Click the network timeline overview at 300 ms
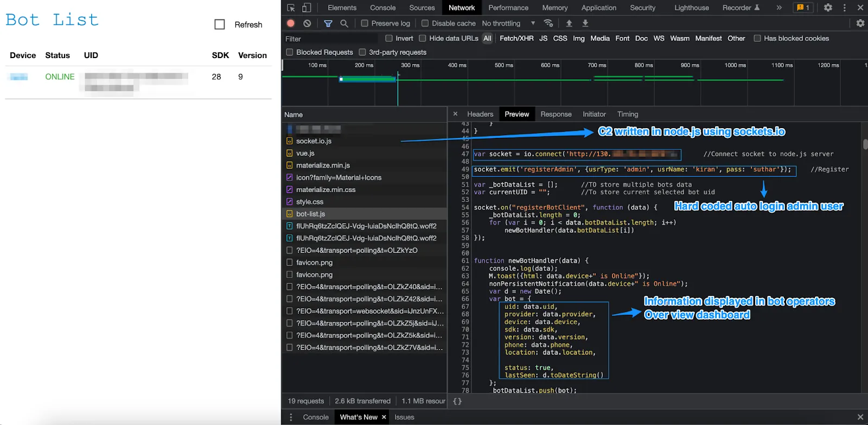The image size is (868, 425). click(x=410, y=65)
